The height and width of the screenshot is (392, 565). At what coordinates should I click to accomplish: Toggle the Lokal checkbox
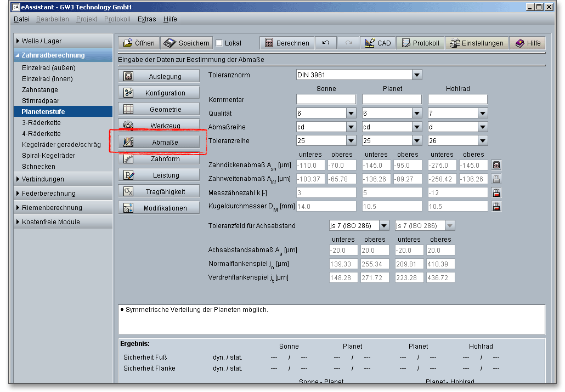pyautogui.click(x=219, y=43)
